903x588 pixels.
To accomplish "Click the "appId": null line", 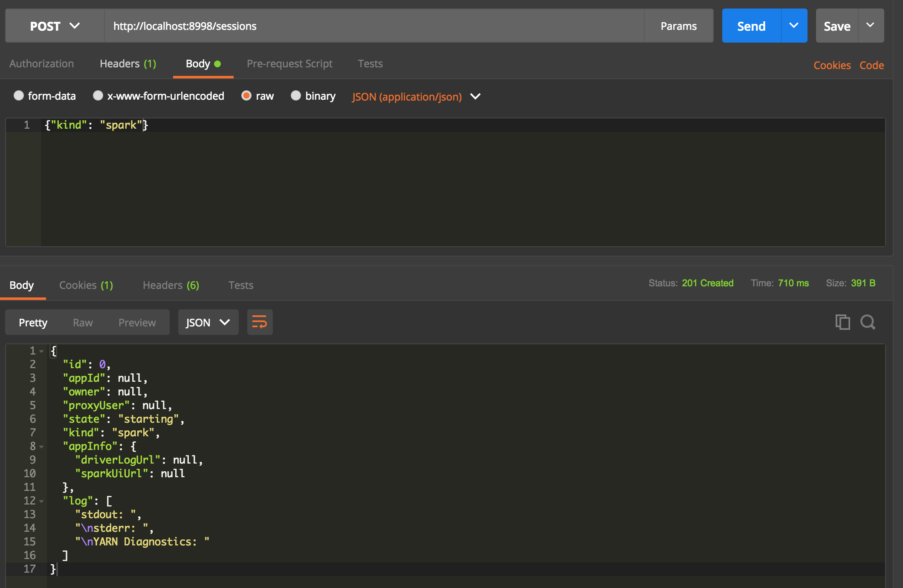I will (x=105, y=378).
